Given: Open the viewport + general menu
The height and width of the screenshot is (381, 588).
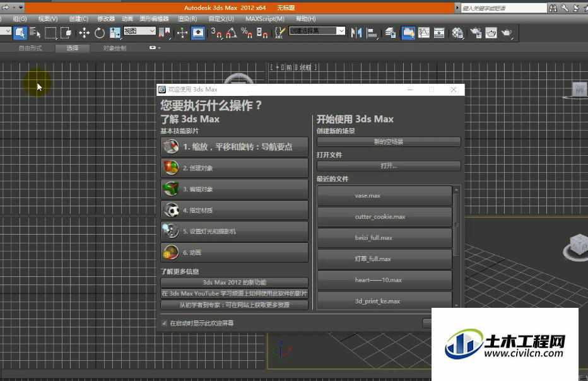Looking at the screenshot, I should tap(278, 67).
